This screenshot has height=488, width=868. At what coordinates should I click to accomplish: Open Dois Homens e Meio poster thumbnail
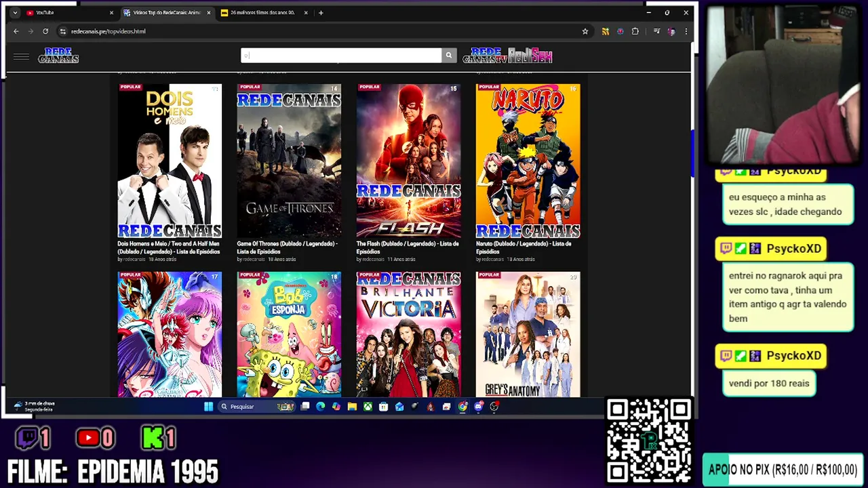170,161
